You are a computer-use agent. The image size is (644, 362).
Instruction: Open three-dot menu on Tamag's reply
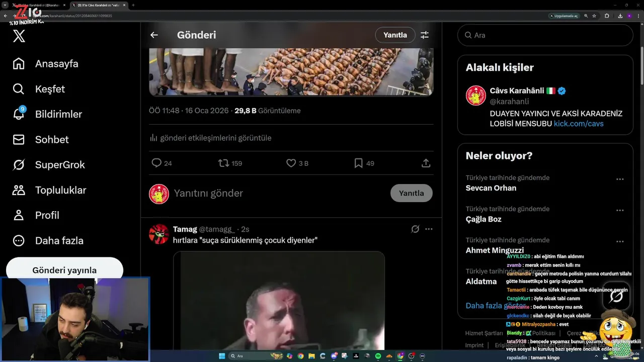click(x=429, y=229)
